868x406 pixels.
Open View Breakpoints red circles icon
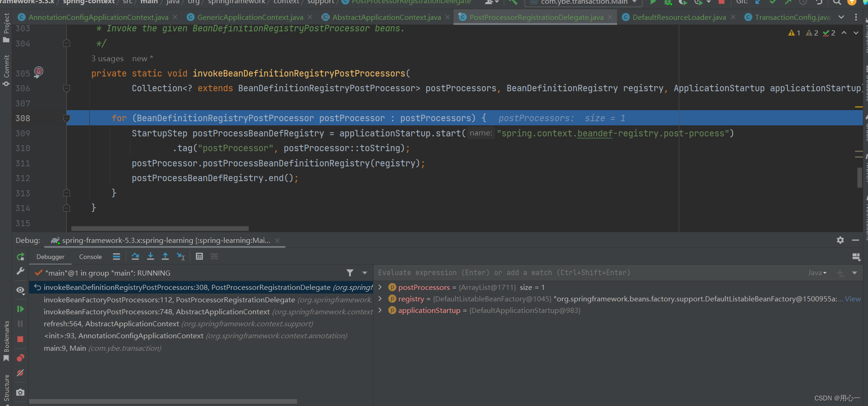(x=20, y=358)
